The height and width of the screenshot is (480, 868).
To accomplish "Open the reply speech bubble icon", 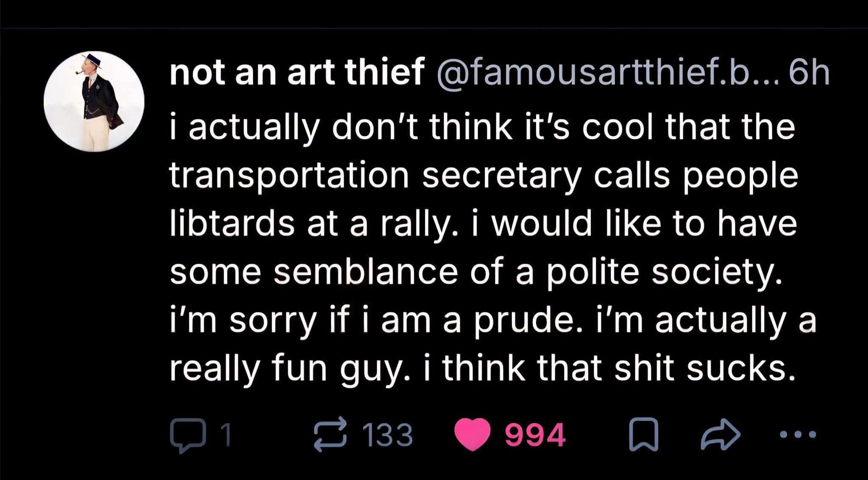I will pyautogui.click(x=186, y=435).
